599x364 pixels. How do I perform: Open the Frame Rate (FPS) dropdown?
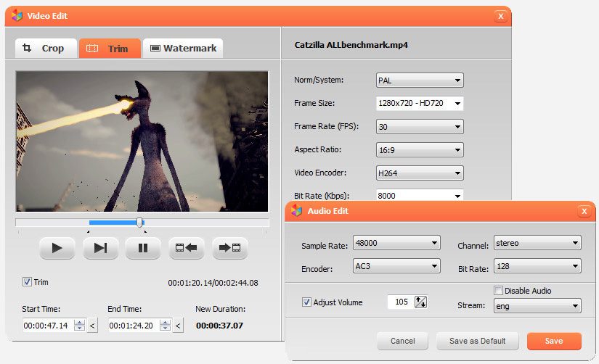[420, 127]
